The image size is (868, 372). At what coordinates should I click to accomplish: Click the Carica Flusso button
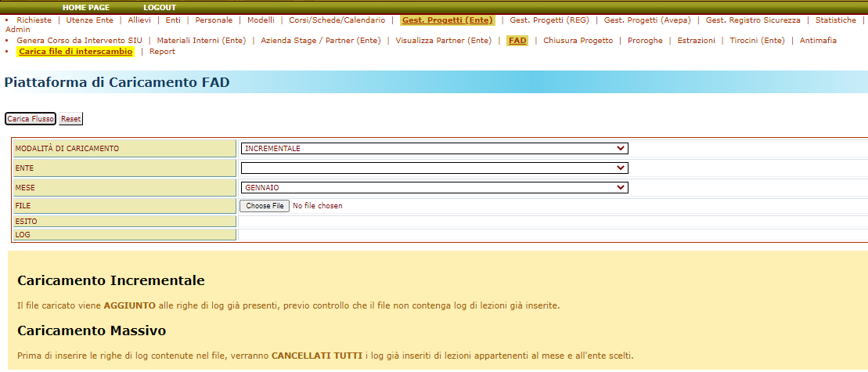(x=31, y=119)
